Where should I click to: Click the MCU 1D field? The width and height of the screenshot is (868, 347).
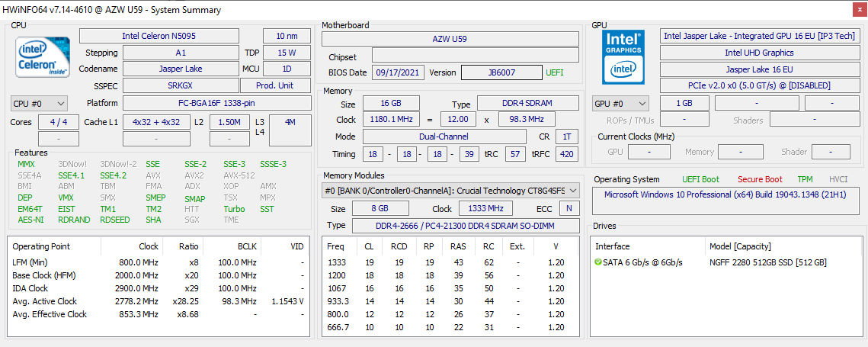click(287, 69)
